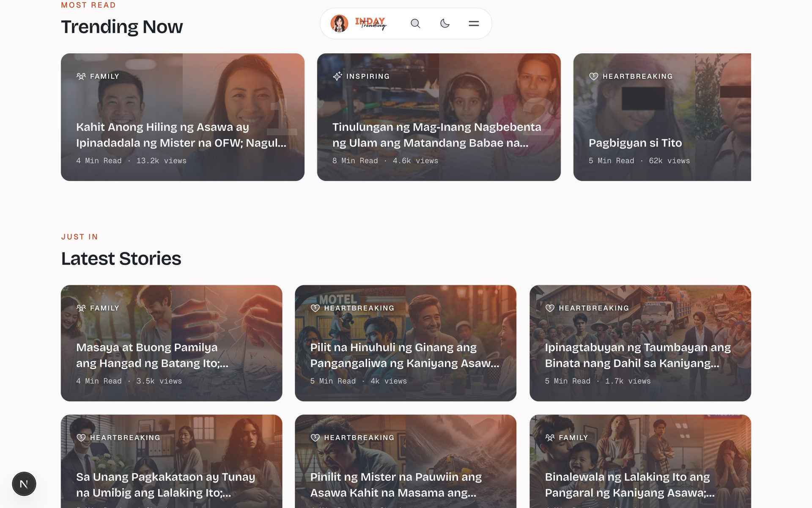This screenshot has width=812, height=508.
Task: Click Family icon on Binalewala card
Action: click(550, 438)
